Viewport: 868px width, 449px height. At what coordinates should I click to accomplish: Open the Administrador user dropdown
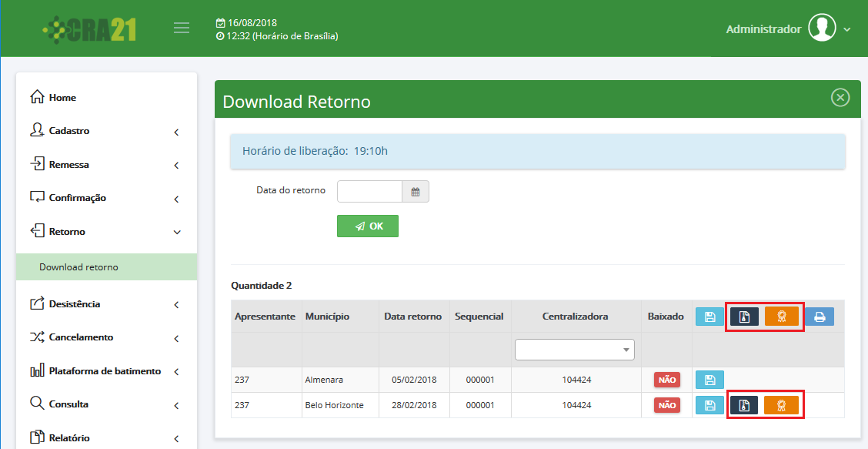(x=788, y=29)
